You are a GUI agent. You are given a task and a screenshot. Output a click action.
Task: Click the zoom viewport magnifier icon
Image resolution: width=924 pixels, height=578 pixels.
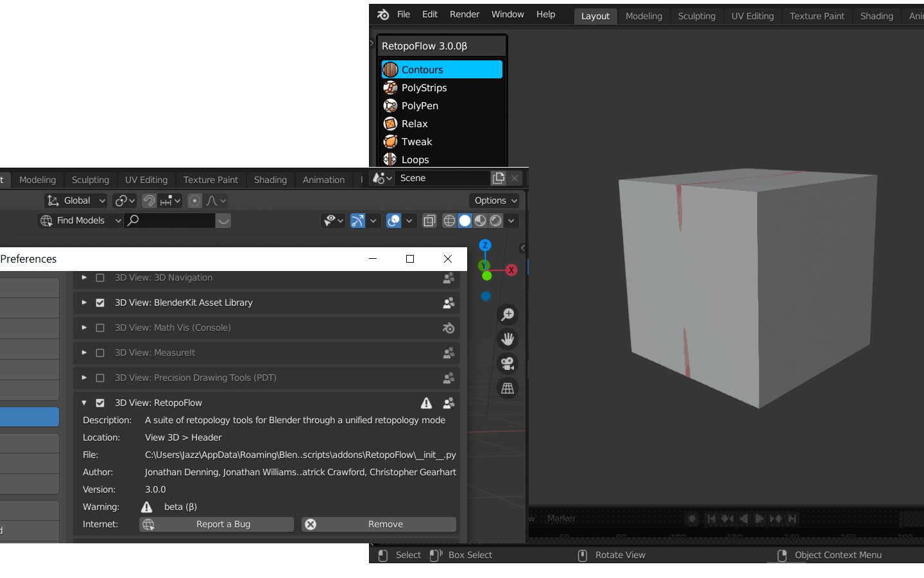point(508,314)
